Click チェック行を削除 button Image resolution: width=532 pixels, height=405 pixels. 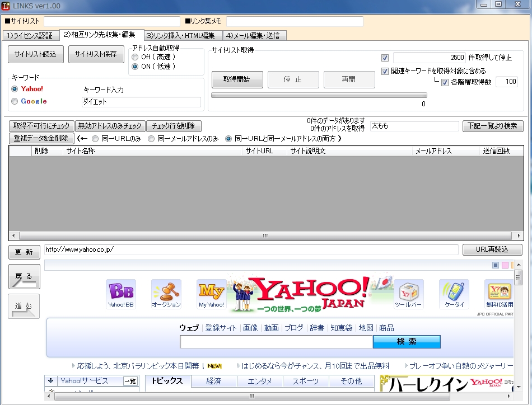click(174, 126)
